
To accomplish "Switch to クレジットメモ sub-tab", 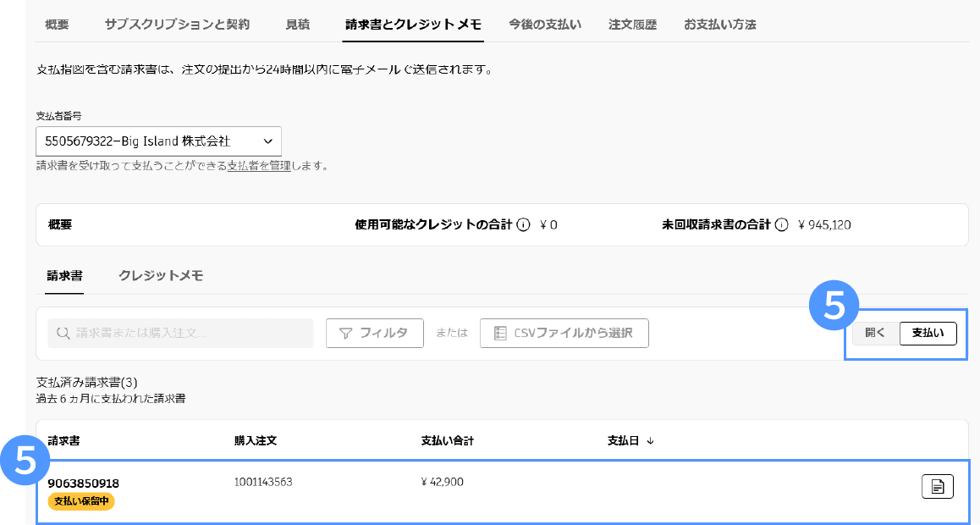I will [161, 275].
